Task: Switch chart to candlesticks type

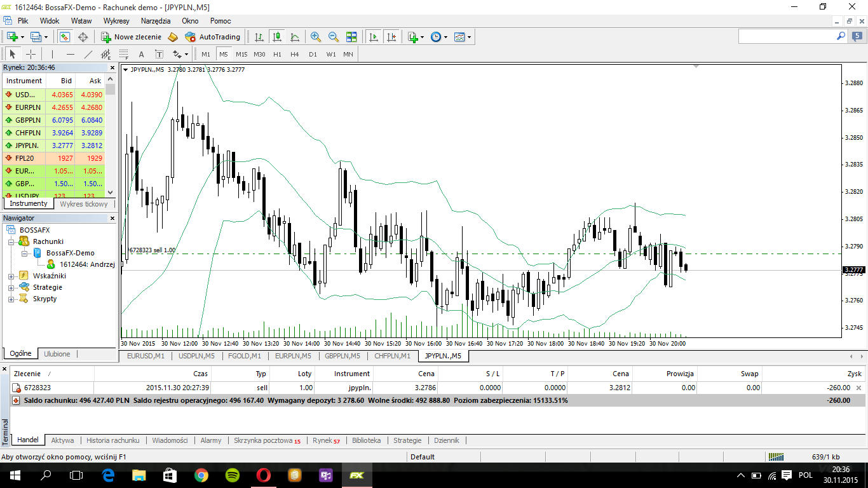Action: pos(277,37)
